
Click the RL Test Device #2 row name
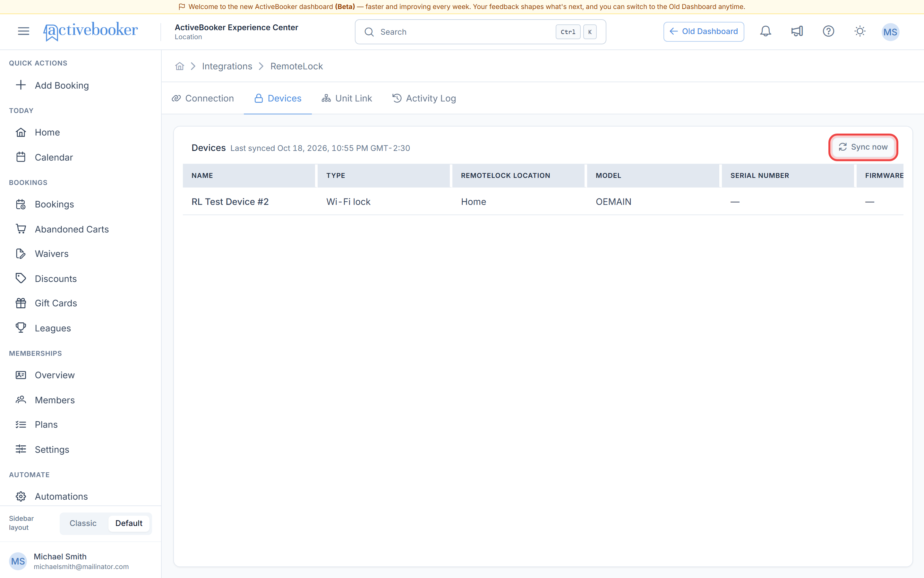click(230, 201)
